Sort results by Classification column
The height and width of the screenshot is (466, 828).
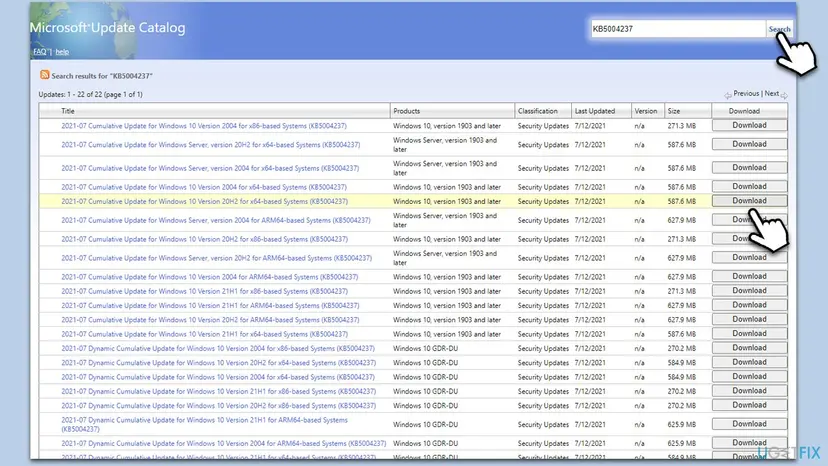(x=538, y=111)
